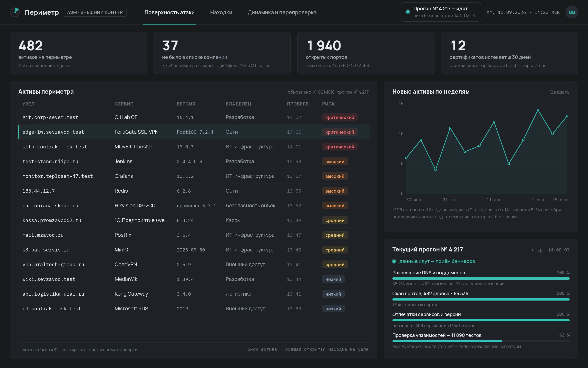Click низкий badge on Microsoft RDS row
The image size is (588, 368).
[333, 309]
